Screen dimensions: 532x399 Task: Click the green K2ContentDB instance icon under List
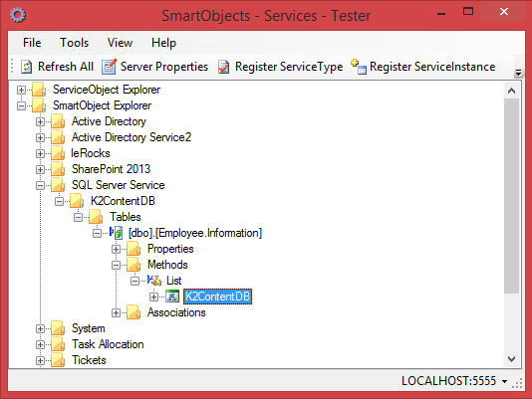tap(172, 297)
